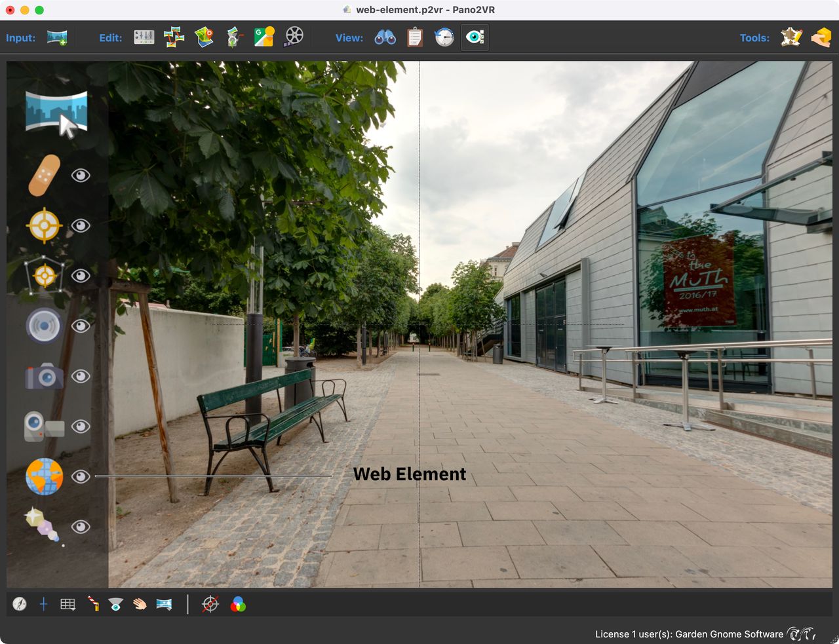839x644 pixels.
Task: Click the RGB color circles icon
Action: click(x=238, y=604)
